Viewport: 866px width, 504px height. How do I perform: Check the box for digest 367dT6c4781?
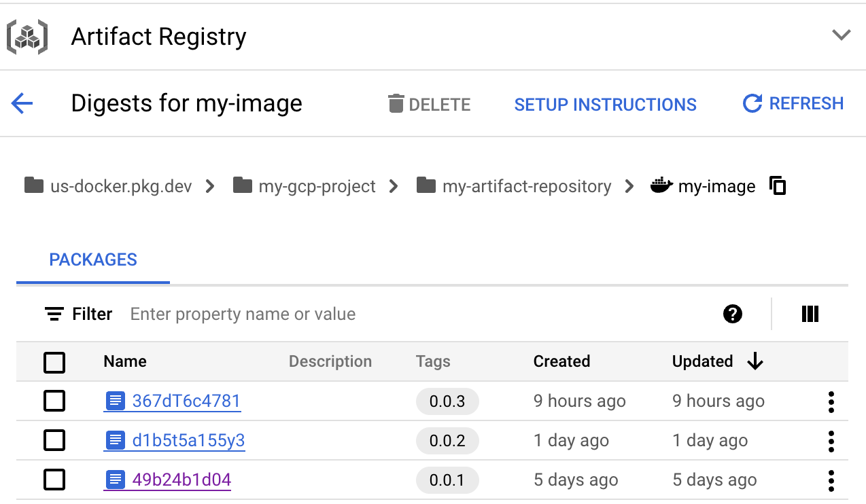(x=54, y=401)
